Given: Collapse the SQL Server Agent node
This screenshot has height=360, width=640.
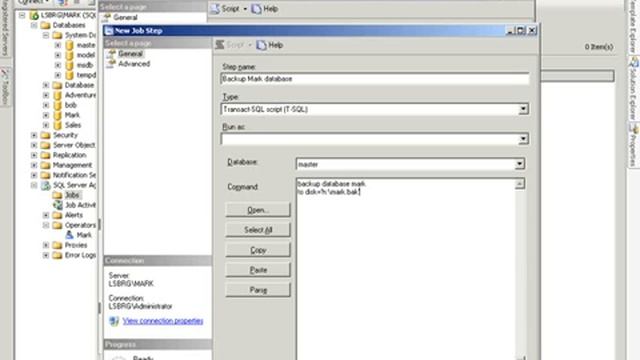Looking at the screenshot, I should point(34,185).
